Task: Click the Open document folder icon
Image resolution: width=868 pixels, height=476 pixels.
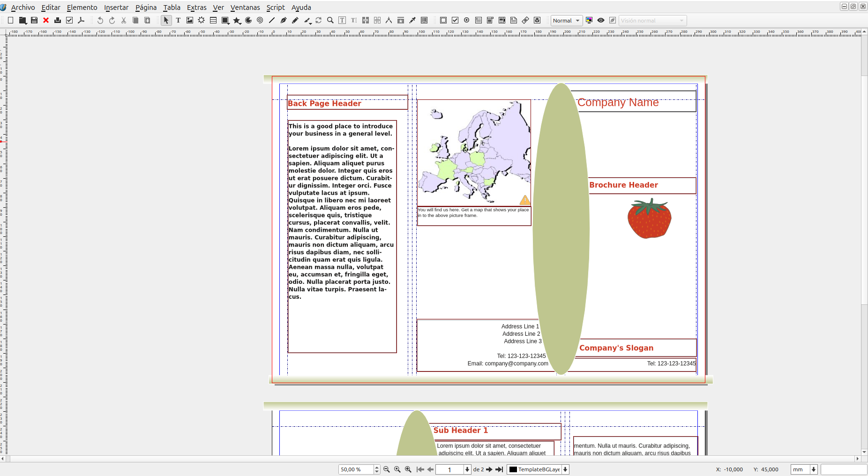Action: pos(22,20)
